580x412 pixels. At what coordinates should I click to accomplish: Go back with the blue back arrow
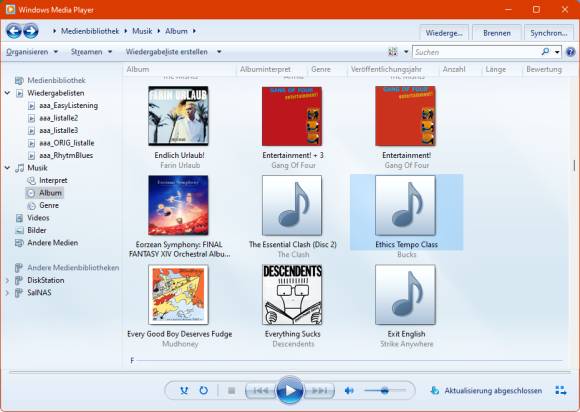pos(14,31)
